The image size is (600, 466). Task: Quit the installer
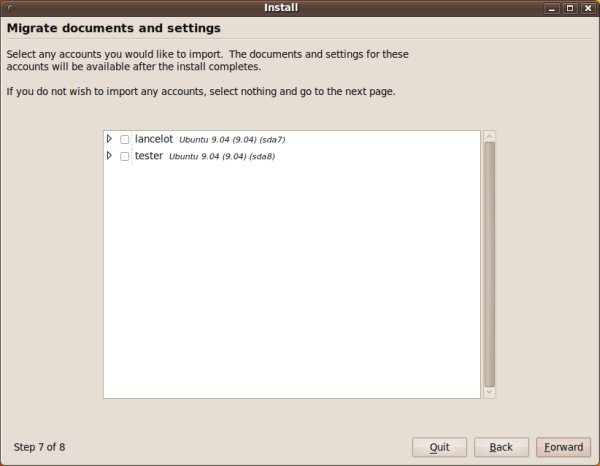pyautogui.click(x=439, y=447)
